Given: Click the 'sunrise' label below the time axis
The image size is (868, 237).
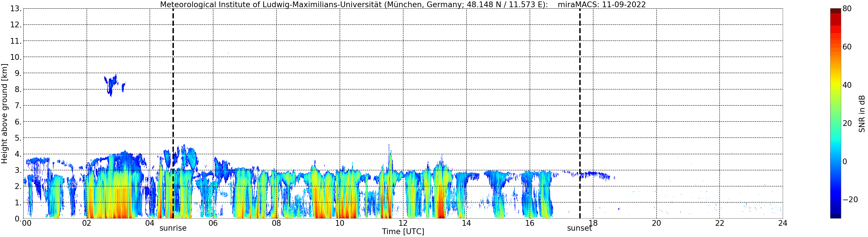Looking at the screenshot, I should pos(173,228).
